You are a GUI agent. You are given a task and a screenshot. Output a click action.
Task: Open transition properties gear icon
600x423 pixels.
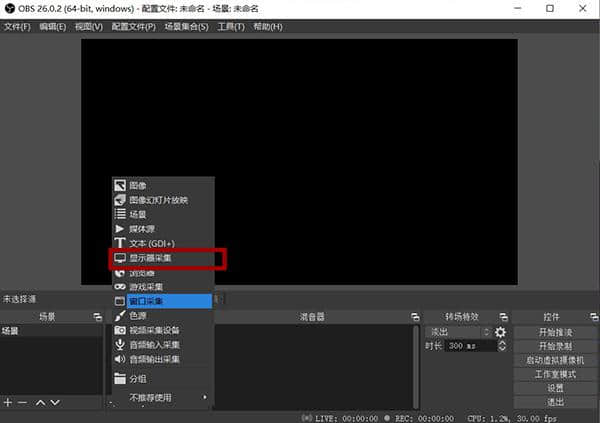tap(501, 332)
